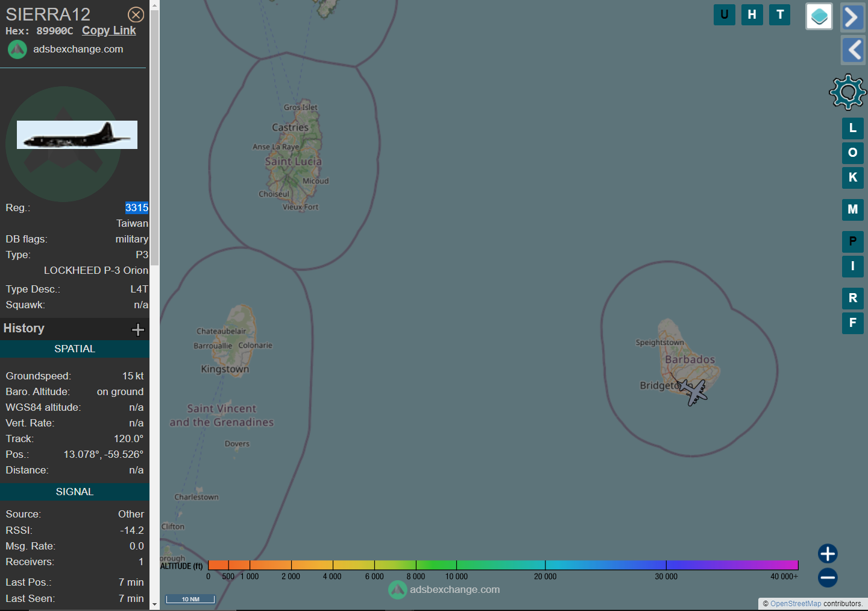Zoom out with the minus button

coord(828,578)
